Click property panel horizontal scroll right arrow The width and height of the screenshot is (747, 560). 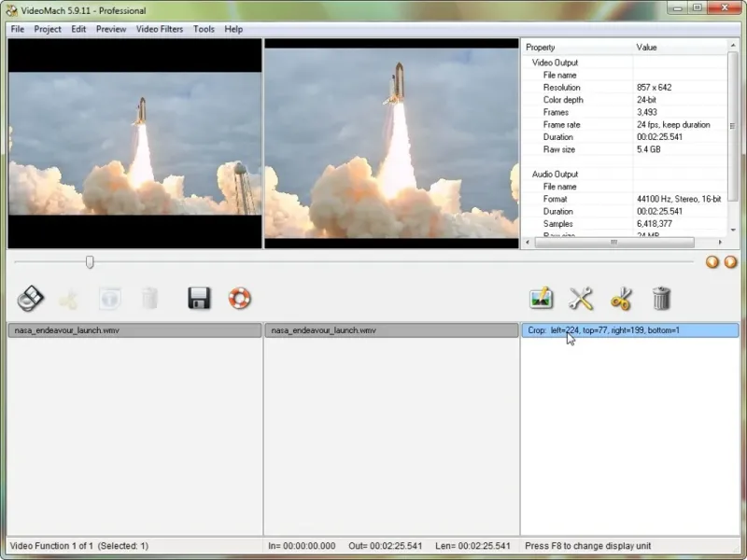point(720,243)
